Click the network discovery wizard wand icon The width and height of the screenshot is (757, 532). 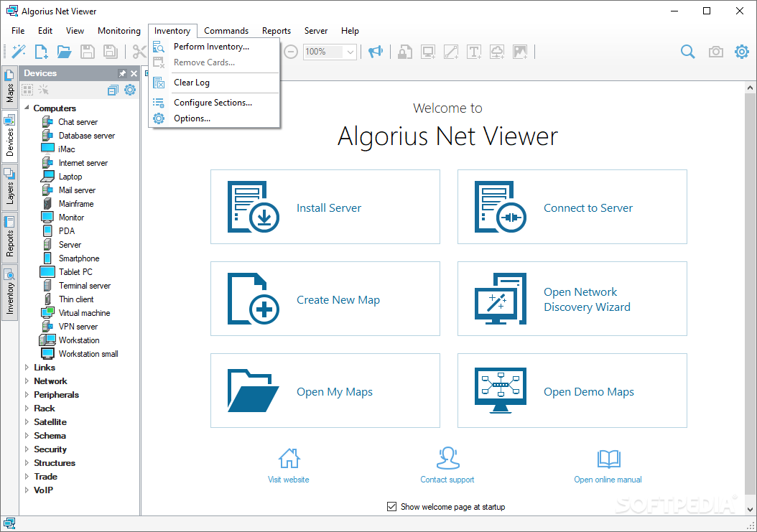[19, 52]
